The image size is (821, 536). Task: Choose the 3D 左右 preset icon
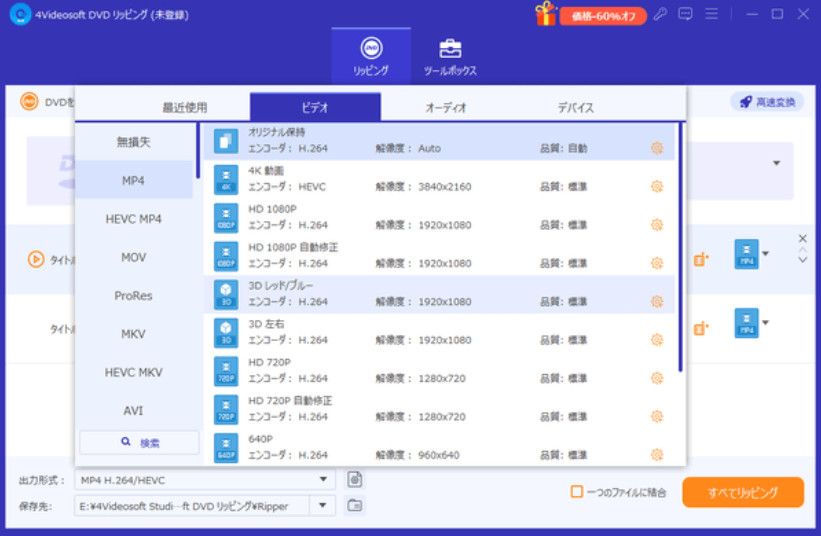[x=226, y=333]
